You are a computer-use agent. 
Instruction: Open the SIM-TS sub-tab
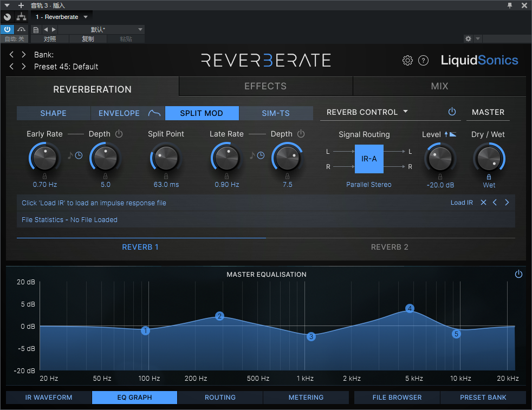pos(276,113)
